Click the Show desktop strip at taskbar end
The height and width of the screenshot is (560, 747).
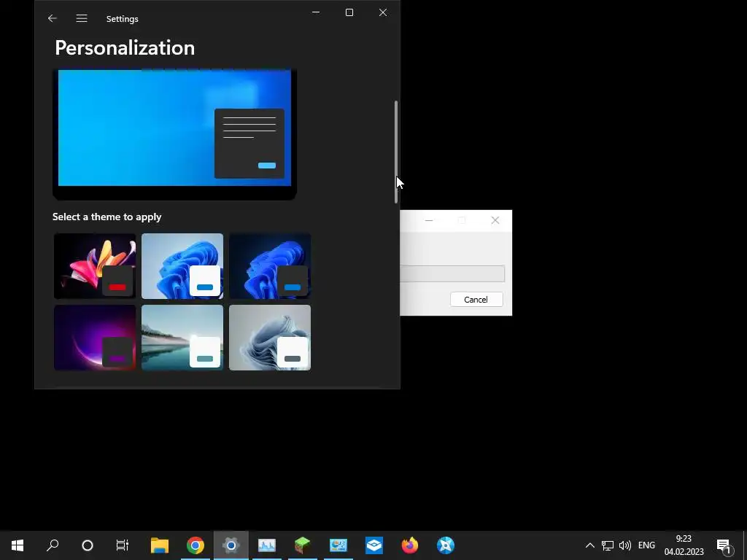click(x=745, y=545)
